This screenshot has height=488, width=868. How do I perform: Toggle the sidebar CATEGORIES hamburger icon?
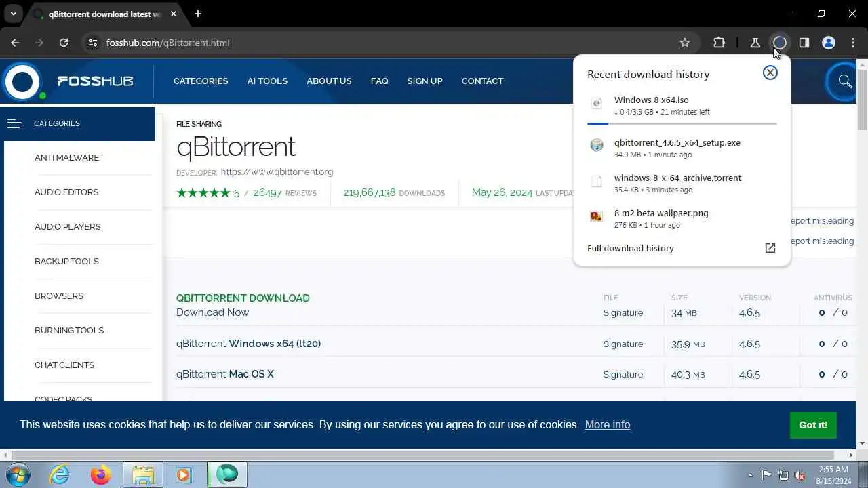15,123
